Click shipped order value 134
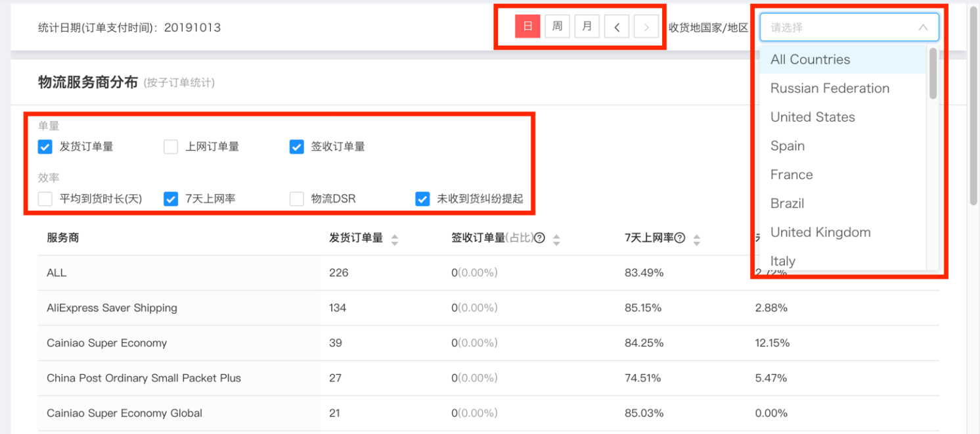Image resolution: width=980 pixels, height=434 pixels. [x=338, y=308]
